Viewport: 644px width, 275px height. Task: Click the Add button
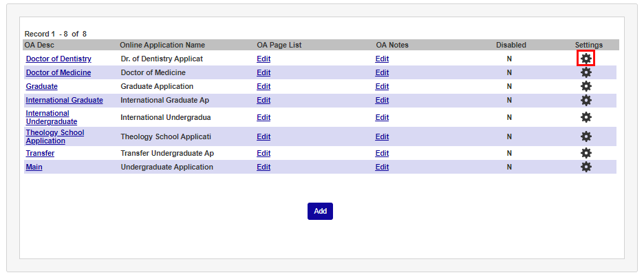(320, 211)
